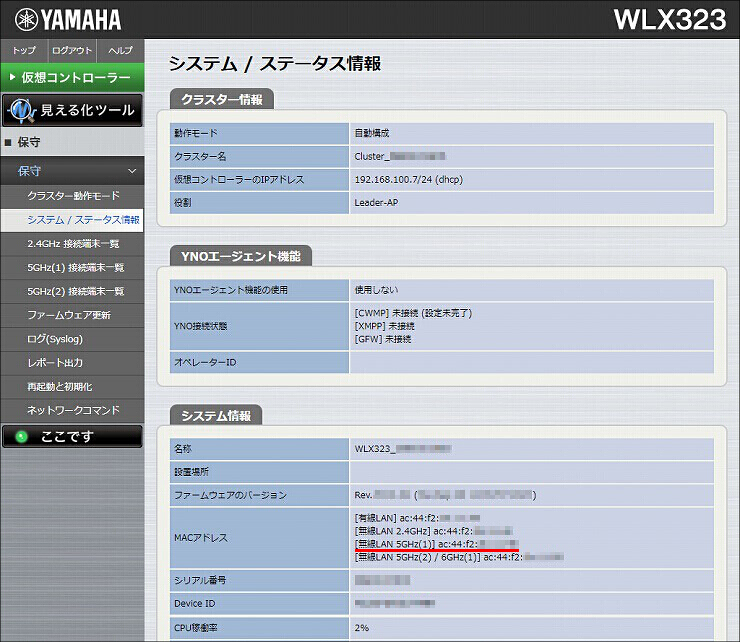740x642 pixels.
Task: Open the 仮想コントローラー button
Action: [73, 77]
